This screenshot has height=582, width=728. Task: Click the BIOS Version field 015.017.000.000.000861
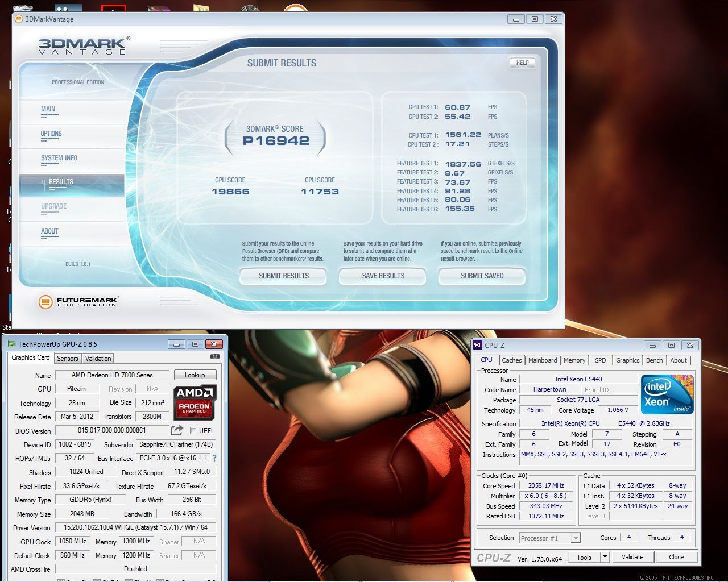tap(112, 430)
